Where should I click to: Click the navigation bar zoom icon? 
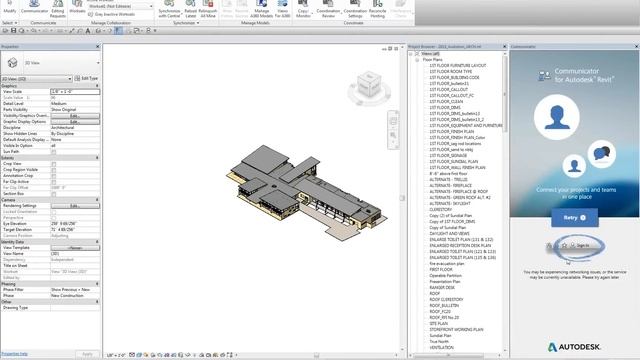(393, 135)
